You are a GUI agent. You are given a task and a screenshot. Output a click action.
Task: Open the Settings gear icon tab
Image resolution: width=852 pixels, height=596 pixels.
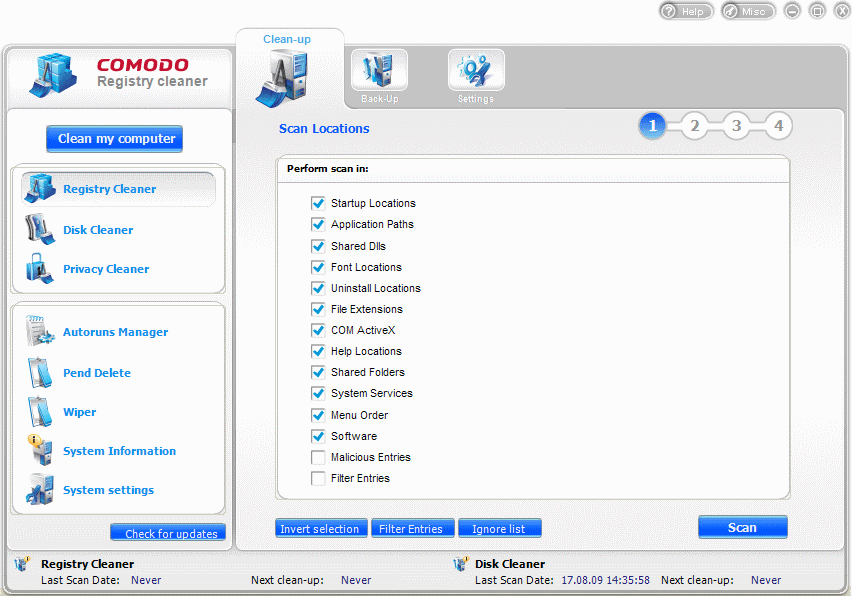tap(476, 70)
